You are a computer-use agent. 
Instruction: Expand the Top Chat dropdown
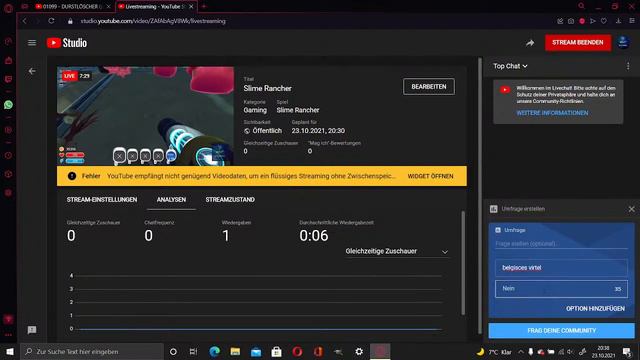pyautogui.click(x=510, y=66)
